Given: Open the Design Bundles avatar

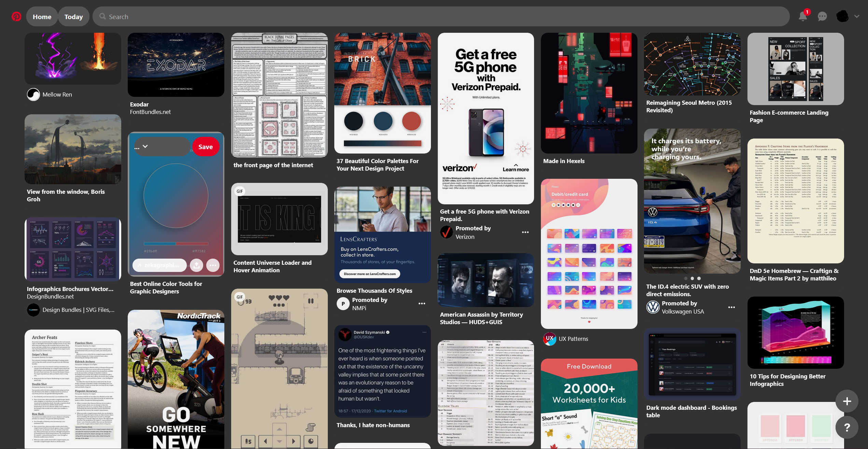Looking at the screenshot, I should tap(33, 310).
